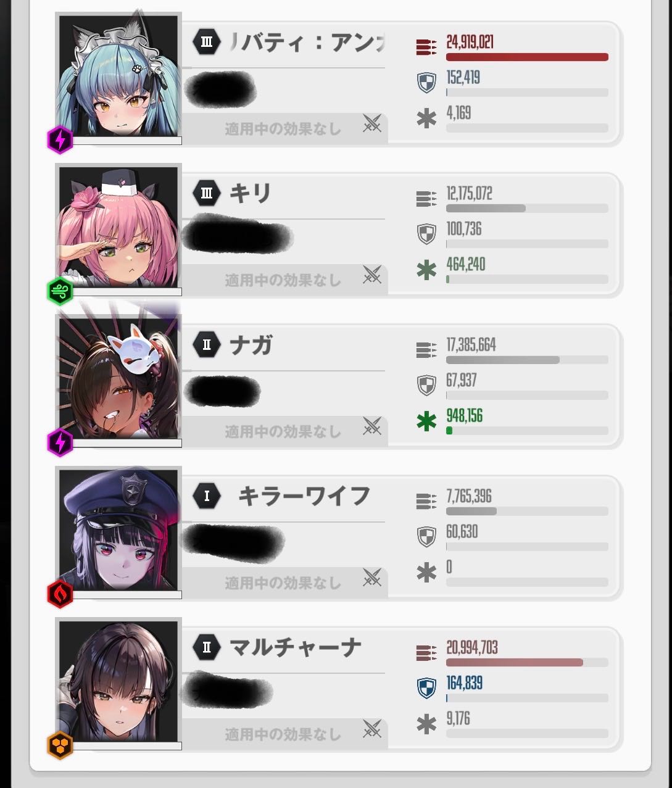Click the damage bar for 20,994,703
Image resolution: width=672 pixels, height=788 pixels.
click(x=527, y=663)
